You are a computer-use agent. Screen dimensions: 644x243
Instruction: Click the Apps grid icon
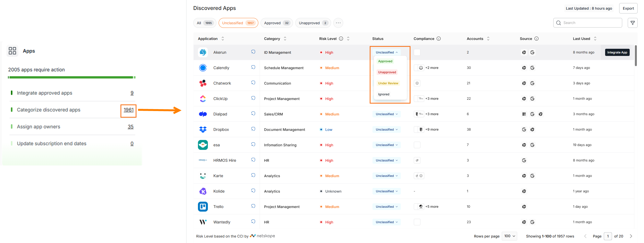pyautogui.click(x=12, y=51)
